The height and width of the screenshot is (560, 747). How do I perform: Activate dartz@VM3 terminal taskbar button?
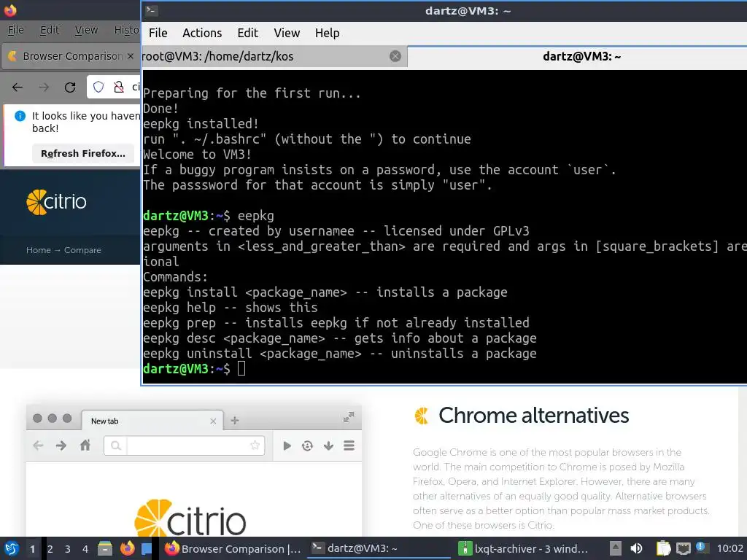(379, 548)
